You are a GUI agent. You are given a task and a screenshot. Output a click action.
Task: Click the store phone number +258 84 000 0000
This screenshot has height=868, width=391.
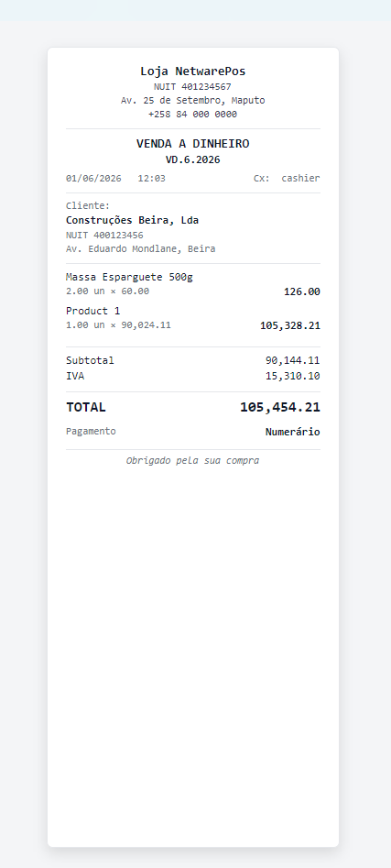pyautogui.click(x=193, y=115)
